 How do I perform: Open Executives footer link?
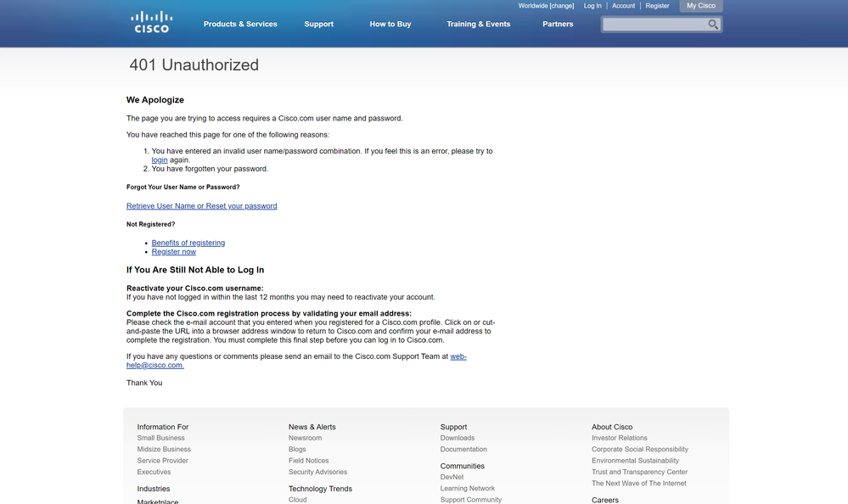coord(154,472)
